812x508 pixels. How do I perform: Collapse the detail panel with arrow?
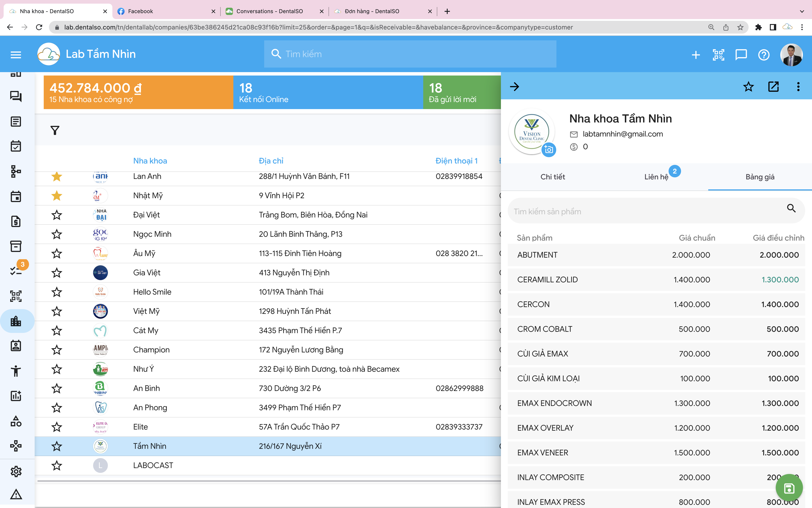click(x=514, y=87)
